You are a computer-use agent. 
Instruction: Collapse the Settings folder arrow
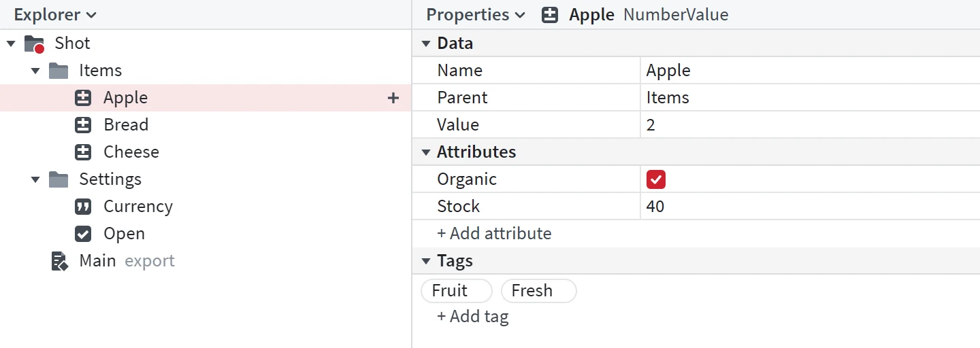(x=35, y=179)
